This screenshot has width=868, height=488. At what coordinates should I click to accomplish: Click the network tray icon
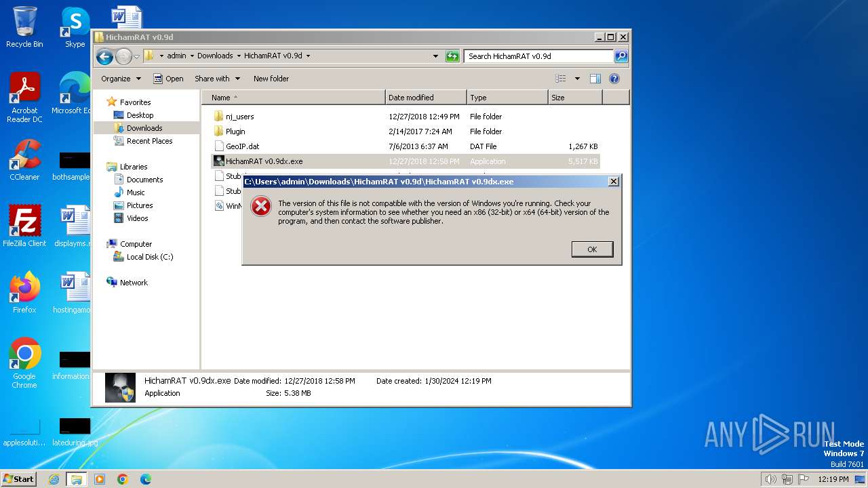tap(787, 479)
